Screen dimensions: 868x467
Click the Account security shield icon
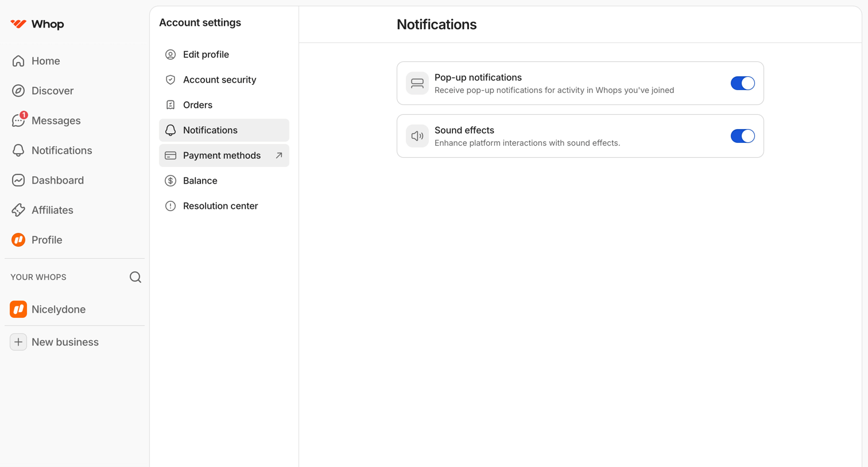pos(170,80)
